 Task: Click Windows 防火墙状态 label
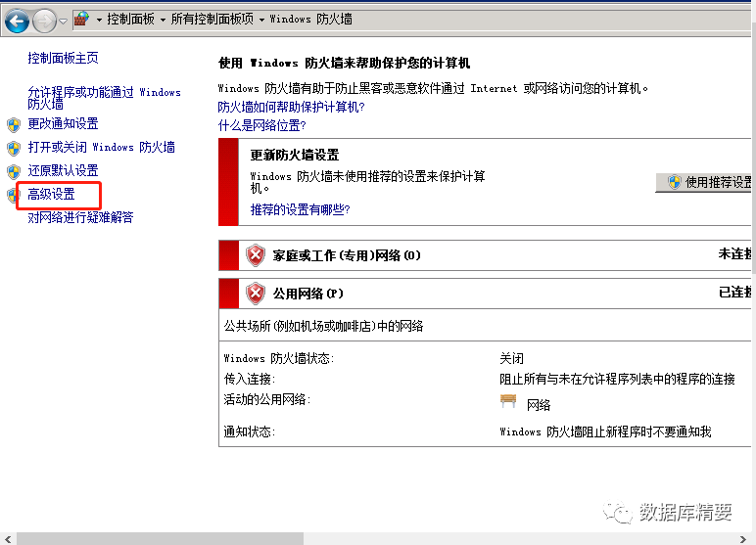[x=279, y=358]
